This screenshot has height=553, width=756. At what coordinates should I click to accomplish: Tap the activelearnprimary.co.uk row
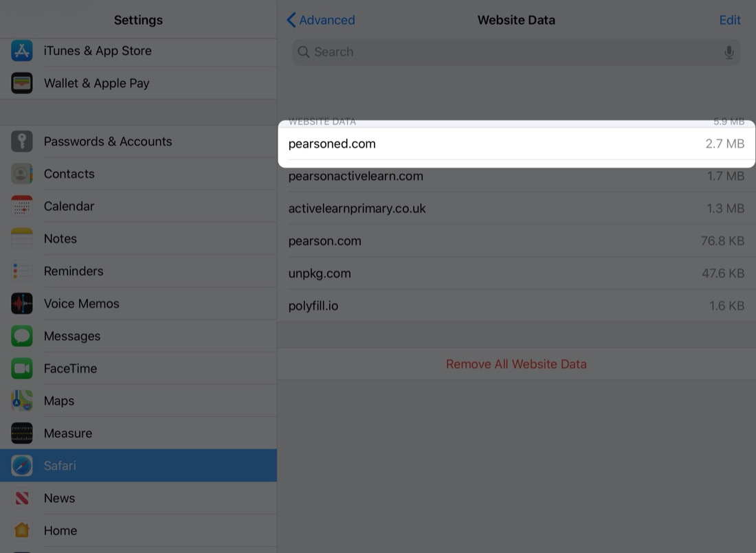516,209
